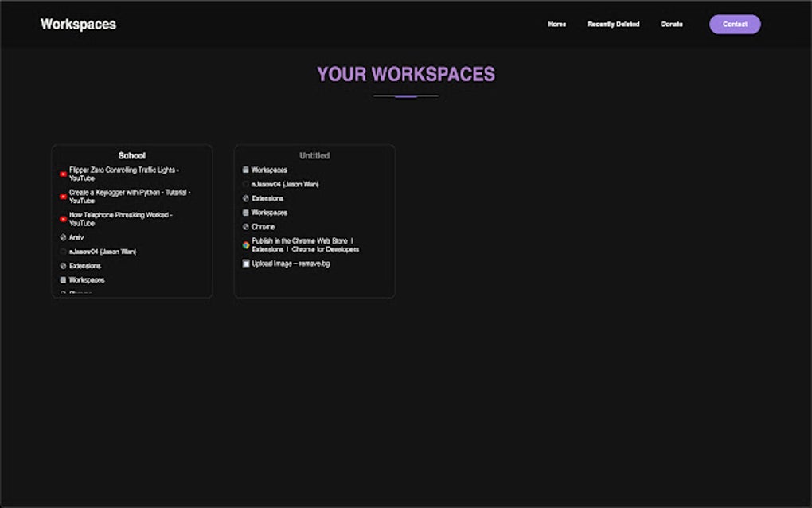The height and width of the screenshot is (508, 812).
Task: Click the Chrome Web Store colorful icon
Action: [245, 244]
